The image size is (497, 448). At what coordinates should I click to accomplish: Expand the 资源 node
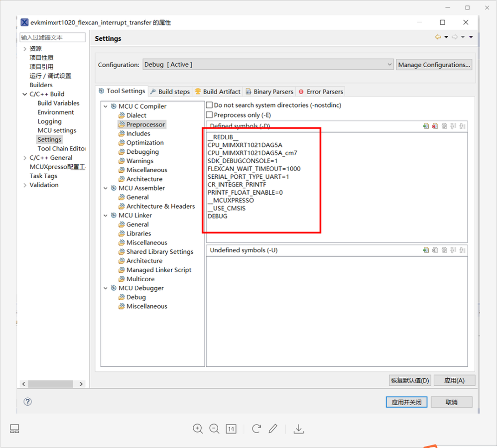coord(25,49)
